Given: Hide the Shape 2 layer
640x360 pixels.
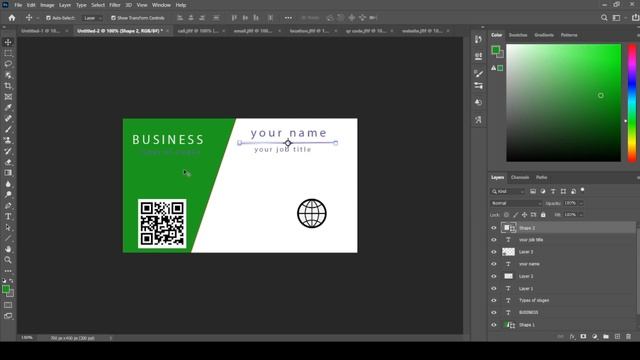Looking at the screenshot, I should point(493,228).
